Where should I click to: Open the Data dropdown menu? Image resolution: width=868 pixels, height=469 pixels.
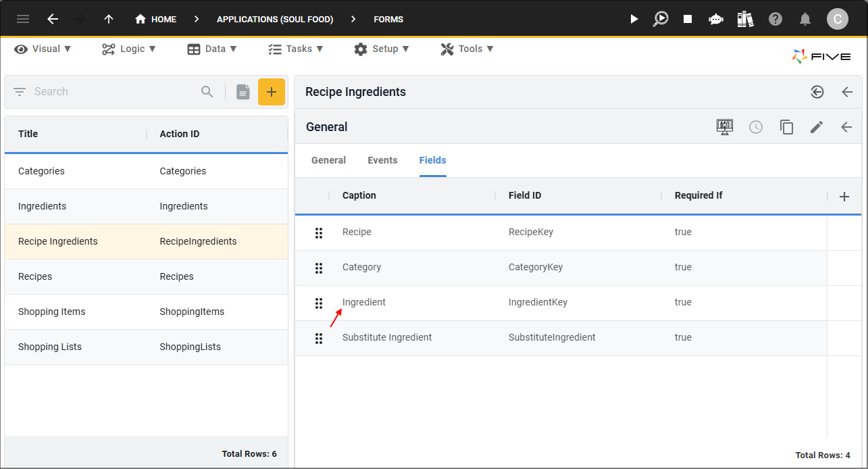pyautogui.click(x=212, y=49)
